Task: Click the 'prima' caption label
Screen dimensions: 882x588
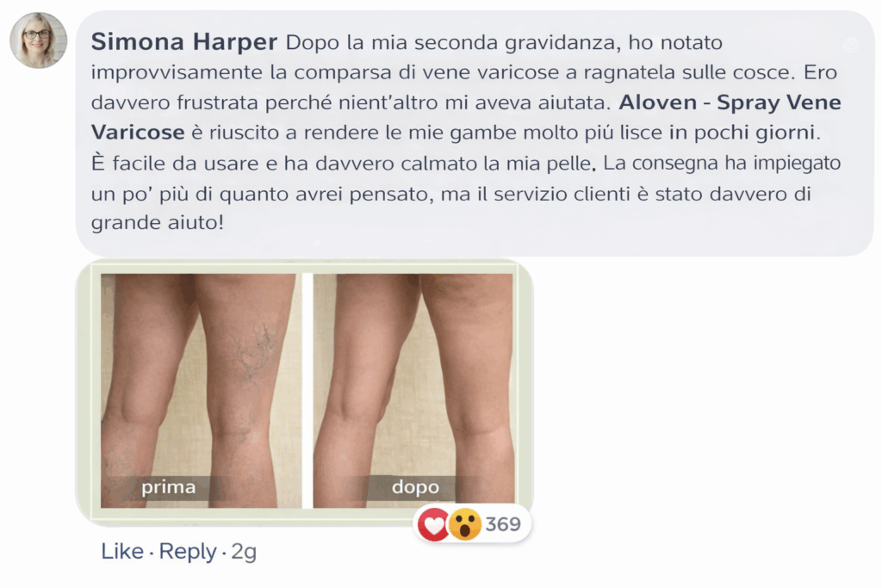Action: pos(168,486)
